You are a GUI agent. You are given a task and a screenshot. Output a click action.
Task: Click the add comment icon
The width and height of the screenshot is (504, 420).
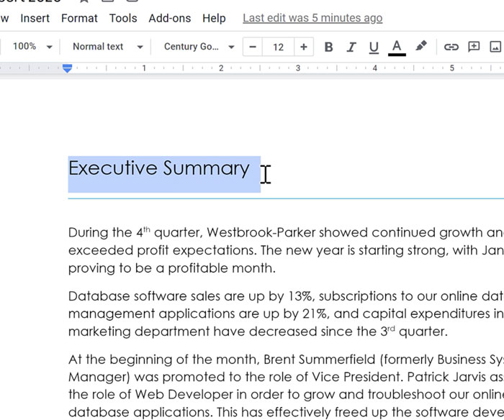tap(474, 47)
